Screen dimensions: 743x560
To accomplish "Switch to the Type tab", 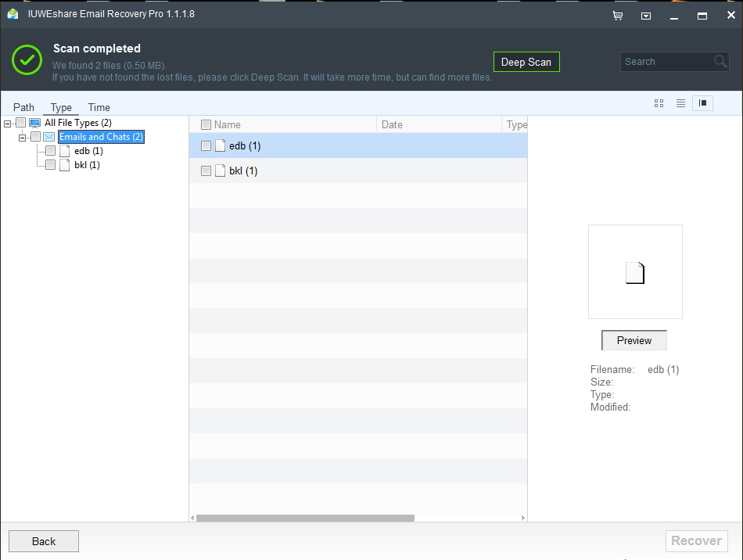I will click(x=61, y=108).
